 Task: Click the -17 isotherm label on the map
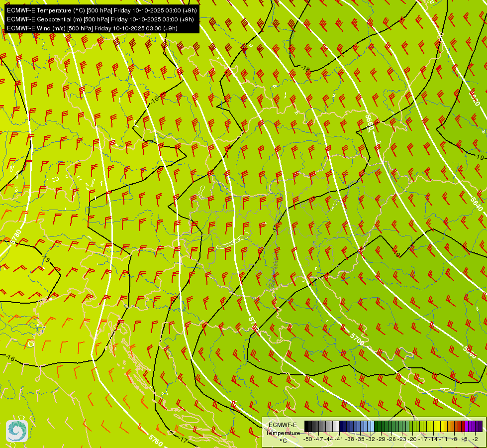183,440
